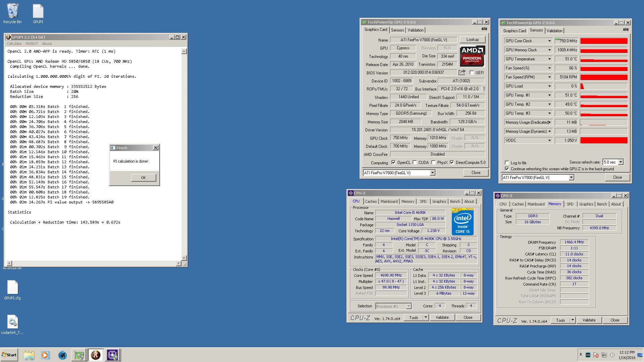
Task: Click the BIOS export share icon
Action: click(x=462, y=72)
